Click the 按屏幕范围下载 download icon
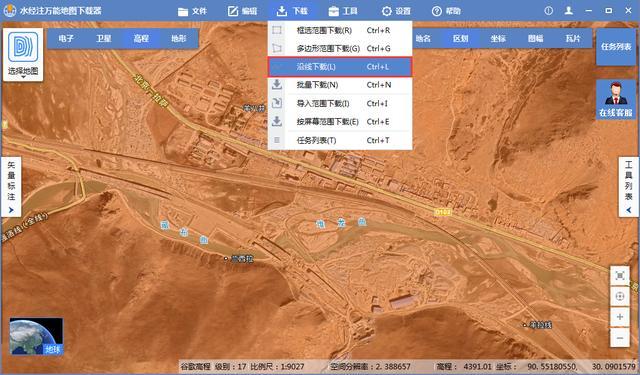The image size is (640, 375). [x=277, y=121]
